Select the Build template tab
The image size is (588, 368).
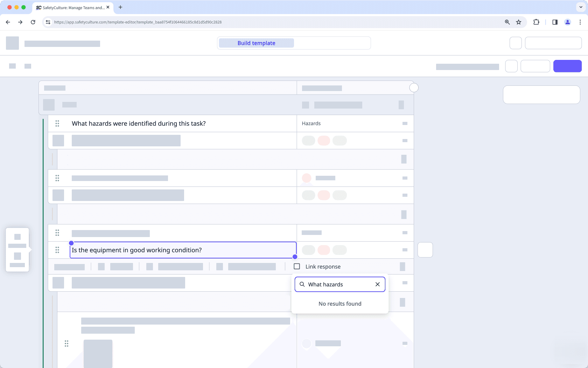pos(256,43)
